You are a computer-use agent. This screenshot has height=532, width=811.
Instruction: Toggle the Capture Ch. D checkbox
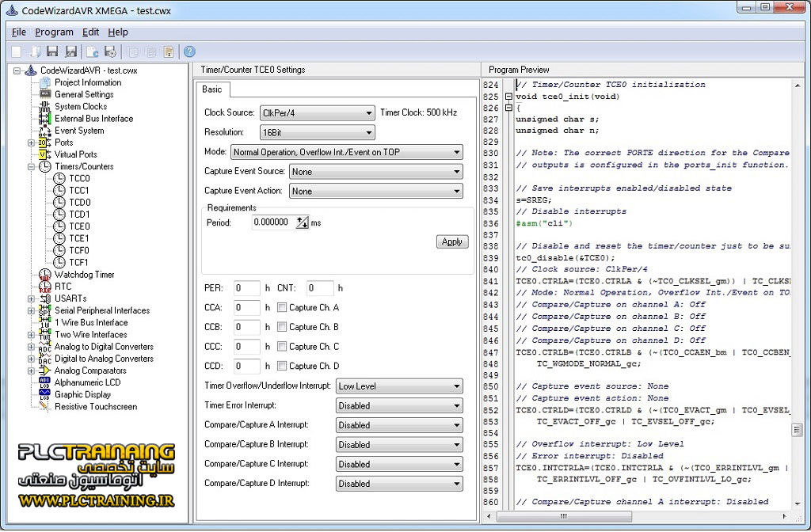282,366
